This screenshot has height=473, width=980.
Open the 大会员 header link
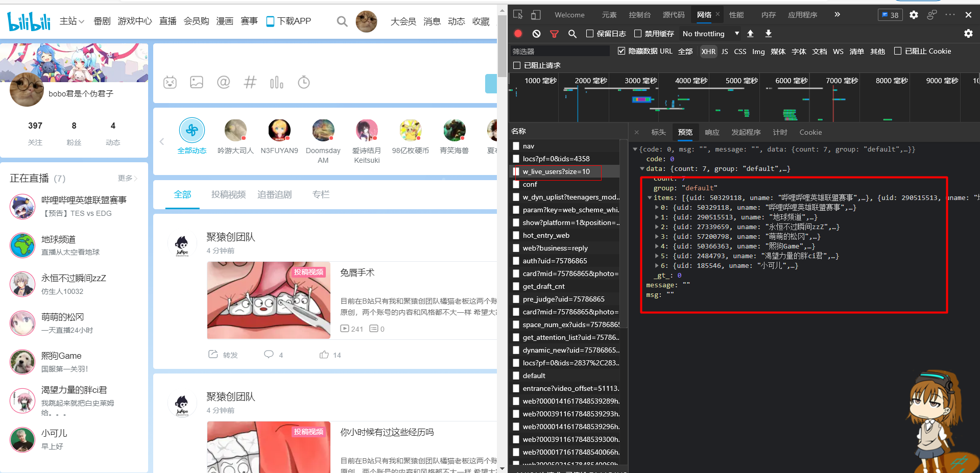pyautogui.click(x=403, y=21)
